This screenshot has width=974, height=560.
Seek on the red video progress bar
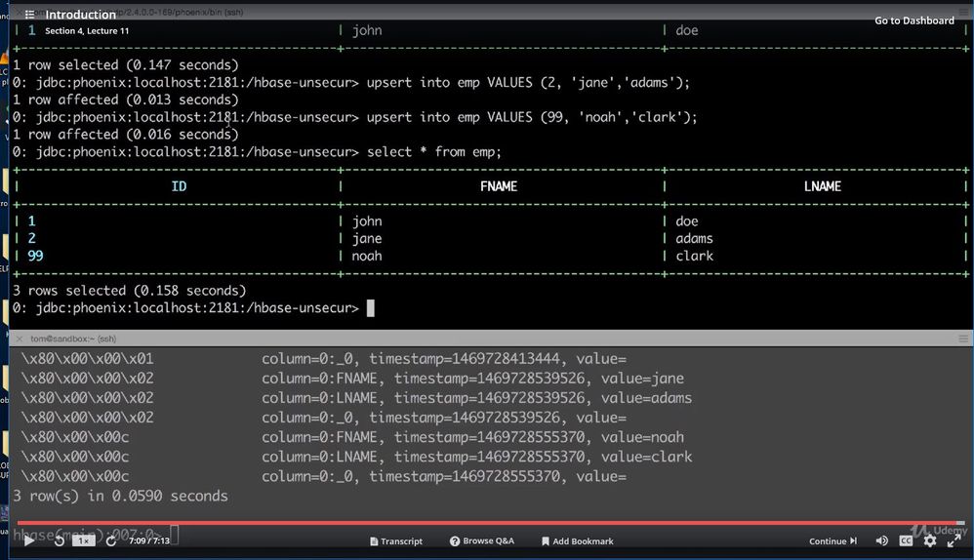tap(488, 523)
